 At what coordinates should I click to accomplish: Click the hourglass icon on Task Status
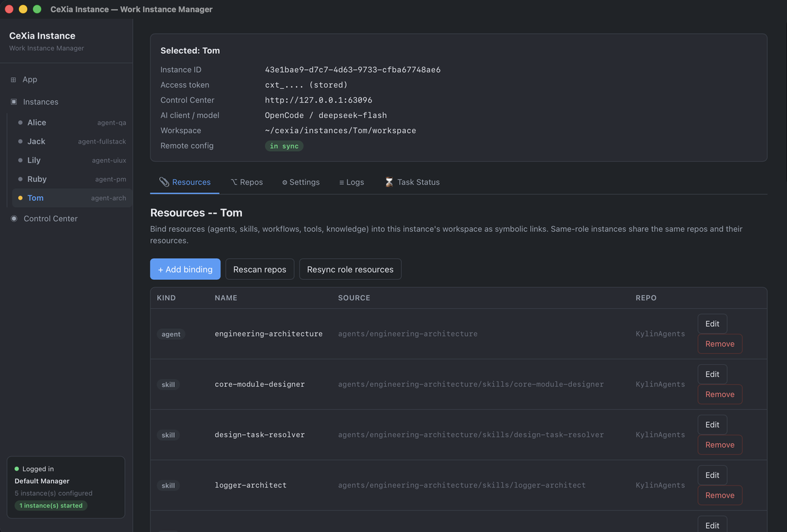[389, 182]
